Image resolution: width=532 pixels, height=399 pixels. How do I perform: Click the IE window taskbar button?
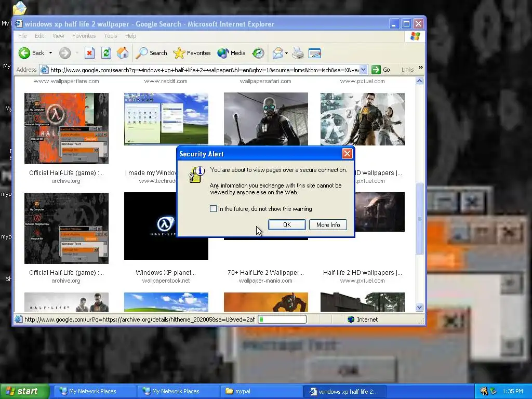[x=344, y=391]
